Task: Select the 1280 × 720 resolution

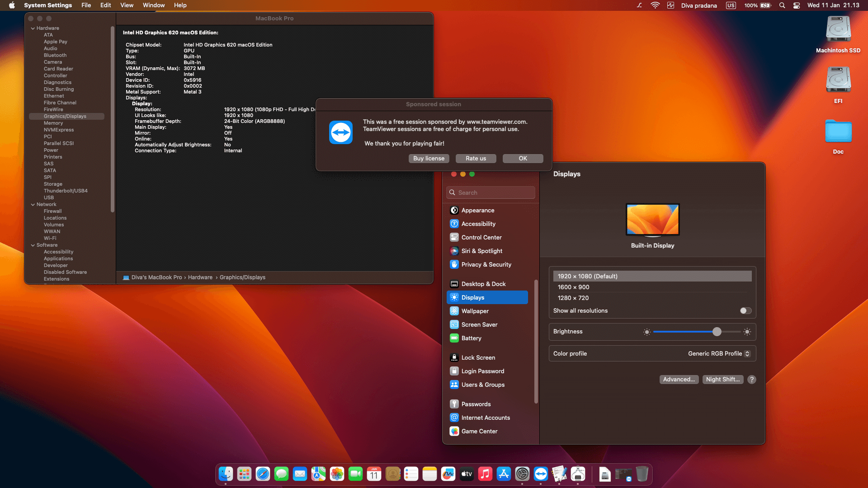Action: tap(573, 298)
